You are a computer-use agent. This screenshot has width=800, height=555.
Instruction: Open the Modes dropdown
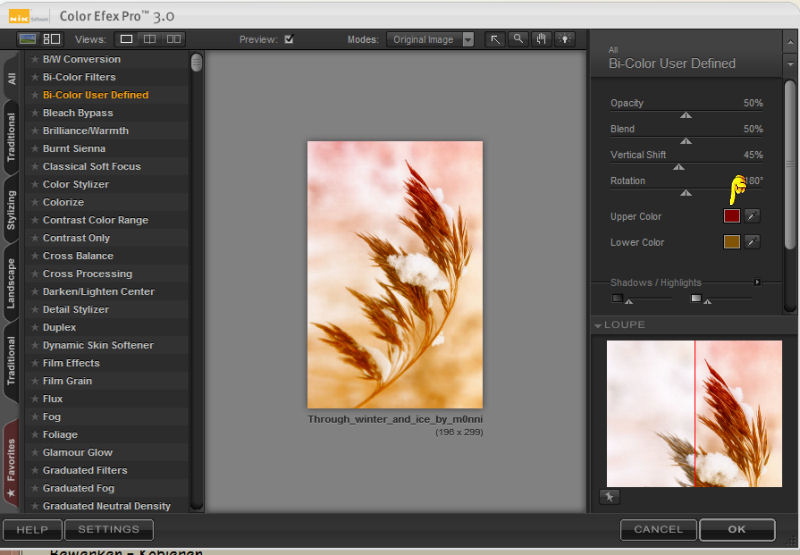pos(431,40)
